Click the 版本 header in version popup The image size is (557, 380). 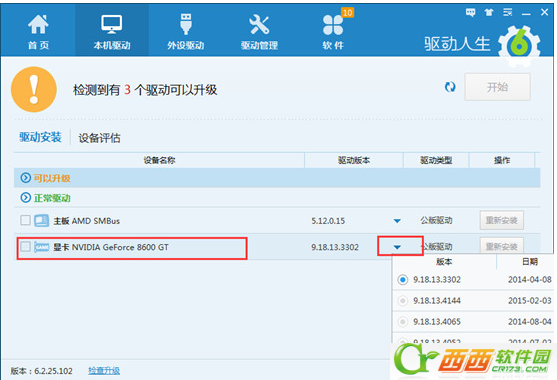[444, 262]
